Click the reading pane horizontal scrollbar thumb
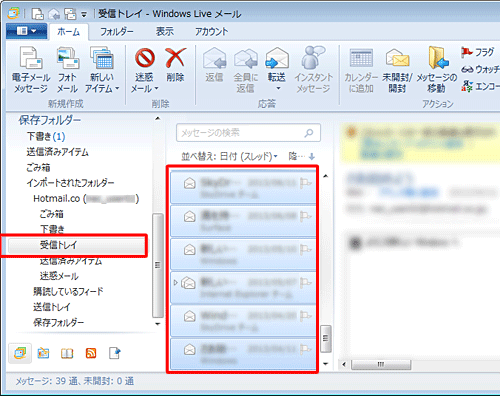This screenshot has width=500, height=396. pos(381,364)
